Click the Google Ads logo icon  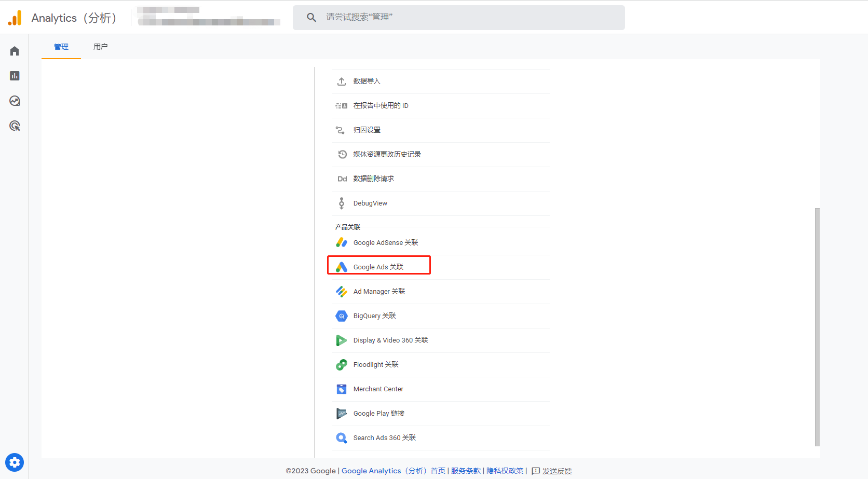click(342, 267)
